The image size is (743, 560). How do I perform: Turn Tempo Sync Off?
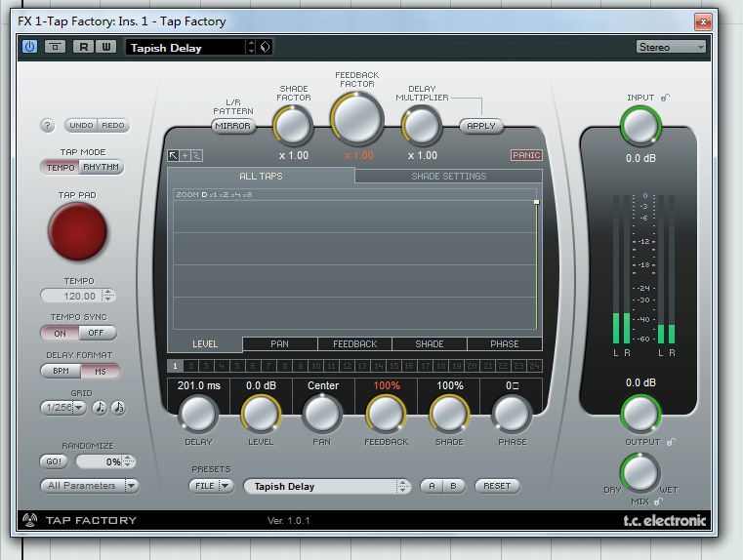coord(97,334)
